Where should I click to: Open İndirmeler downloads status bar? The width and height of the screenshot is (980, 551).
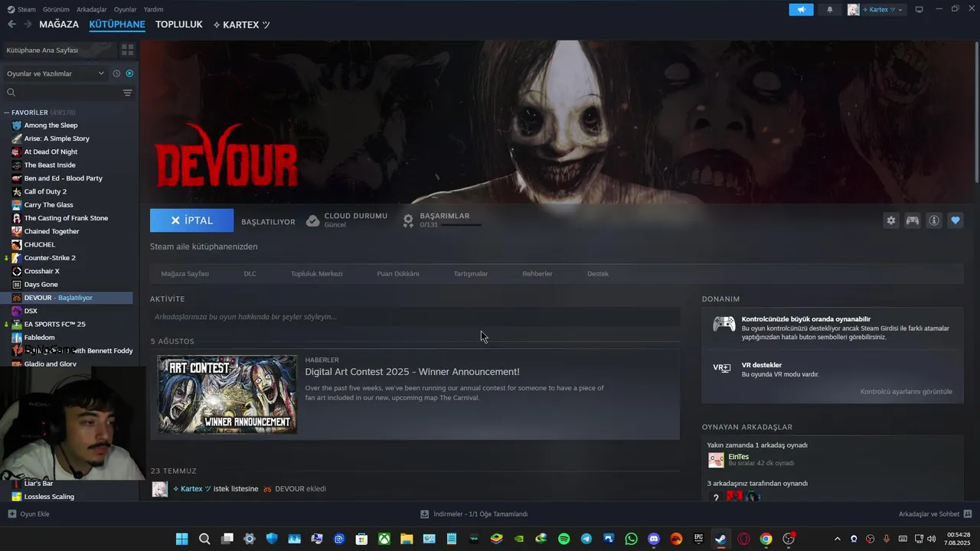coord(474,514)
